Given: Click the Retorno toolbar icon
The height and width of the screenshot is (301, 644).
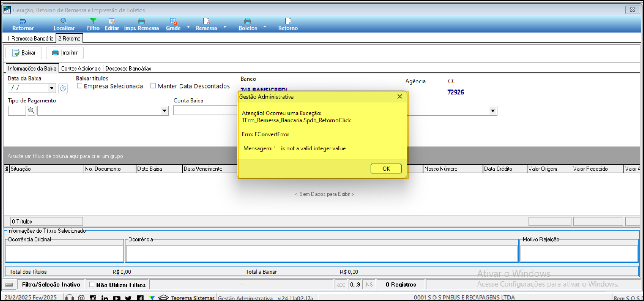Looking at the screenshot, I should click(x=288, y=21).
